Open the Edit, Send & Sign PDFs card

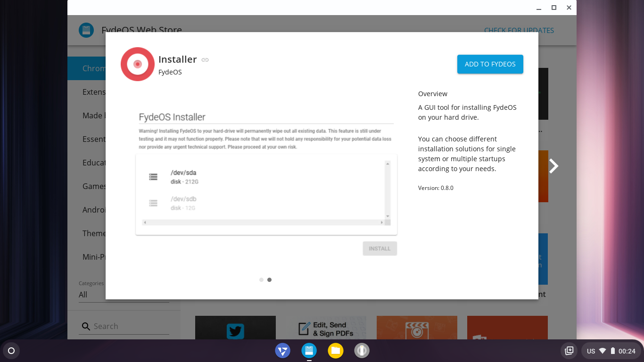[326, 328]
